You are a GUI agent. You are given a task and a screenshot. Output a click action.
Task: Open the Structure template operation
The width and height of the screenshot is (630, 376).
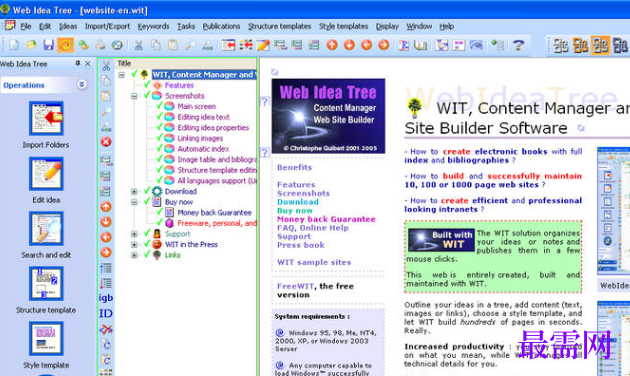[46, 284]
